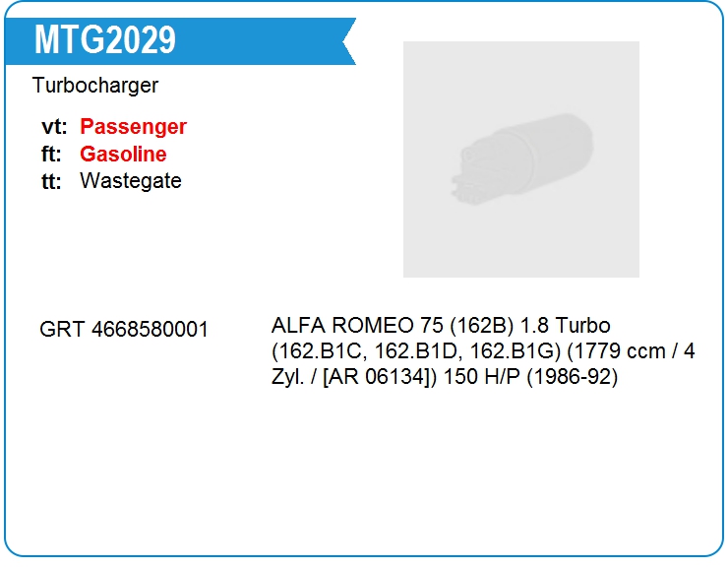The height and width of the screenshot is (567, 728).
Task: Click the 4668580001 reference number
Action: pyautogui.click(x=150, y=330)
